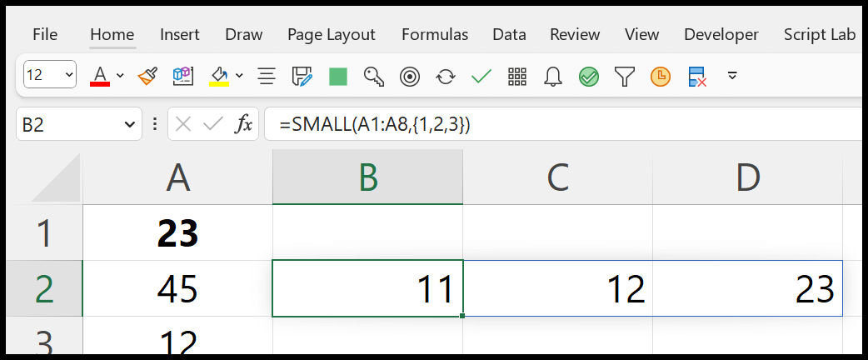Click the target circles icon

tap(410, 77)
